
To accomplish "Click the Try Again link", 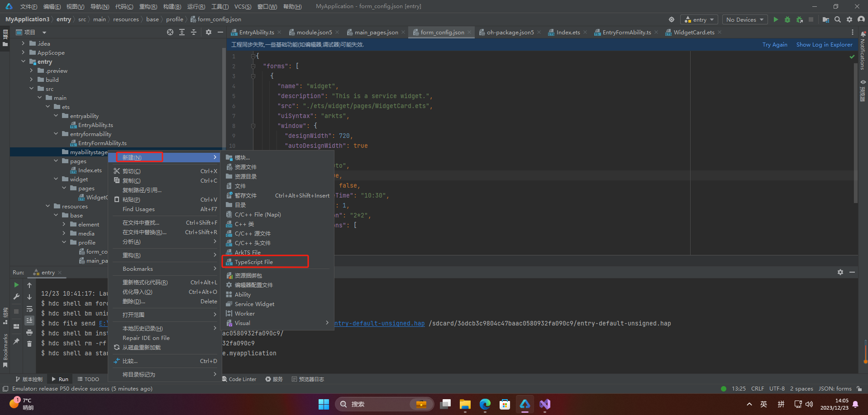I will [775, 44].
